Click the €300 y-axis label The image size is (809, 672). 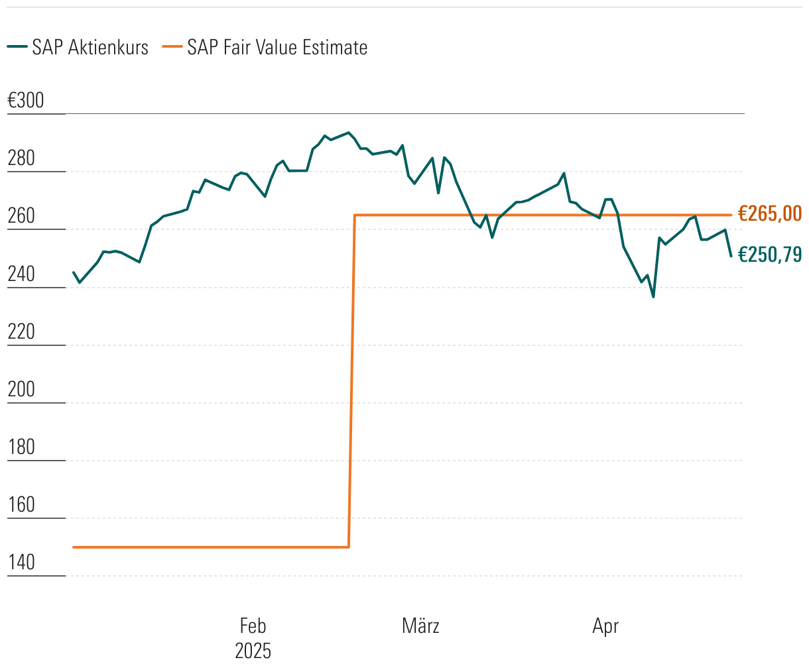(26, 101)
